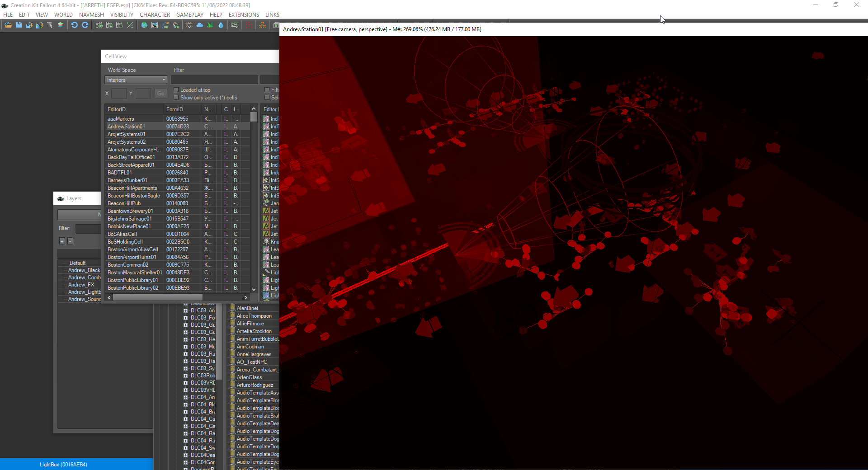Screen dimensions: 868x470
Task: Expand the DLC03_He tree node
Action: (185, 339)
